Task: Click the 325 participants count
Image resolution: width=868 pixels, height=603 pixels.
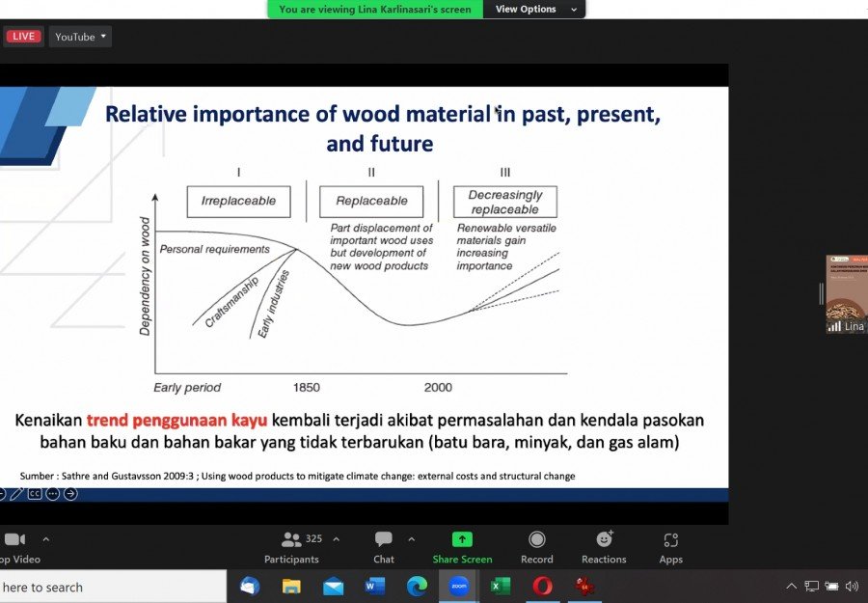Action: [x=313, y=538]
